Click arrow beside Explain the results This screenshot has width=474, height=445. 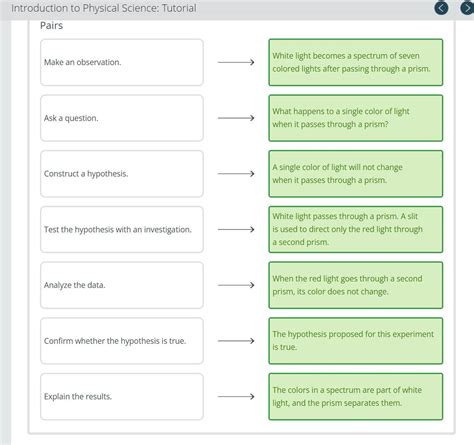click(236, 396)
